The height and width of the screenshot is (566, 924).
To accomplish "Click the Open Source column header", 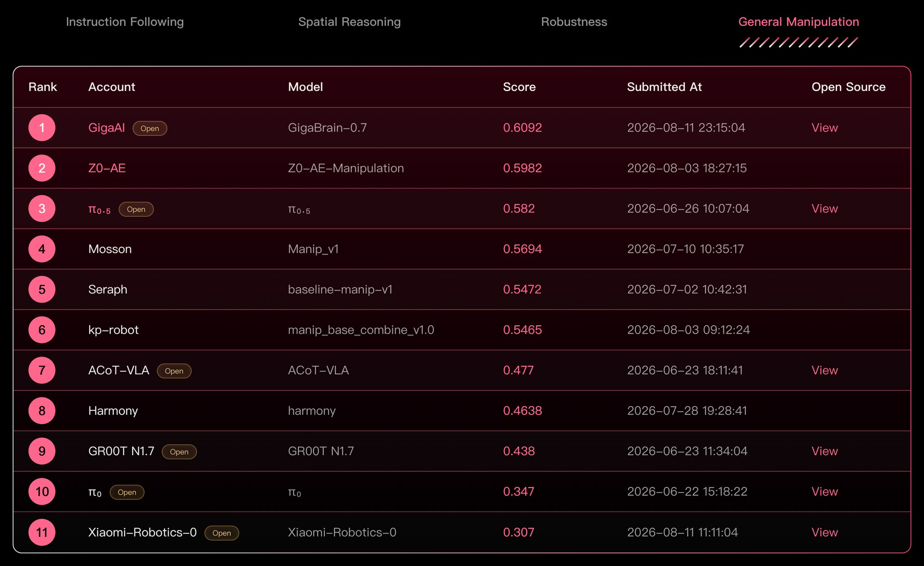I will [849, 87].
